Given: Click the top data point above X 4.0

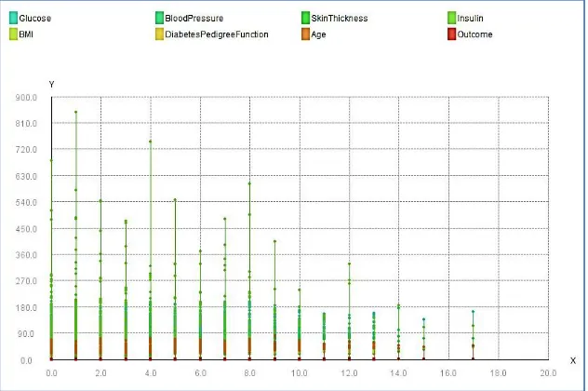Looking at the screenshot, I should [x=151, y=142].
